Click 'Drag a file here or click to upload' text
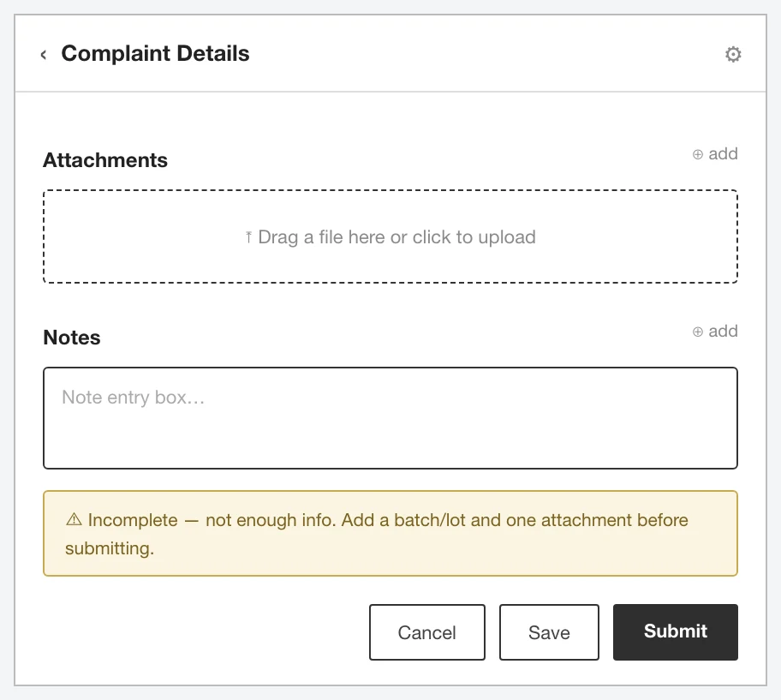Image resolution: width=781 pixels, height=700 pixels. 397,237
